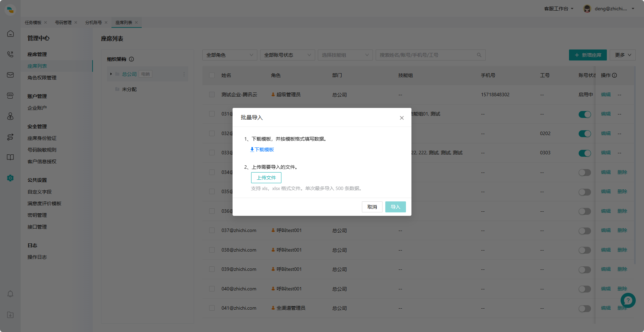The width and height of the screenshot is (644, 332).
Task: Switch to the 号码管理 tab
Action: [x=63, y=22]
